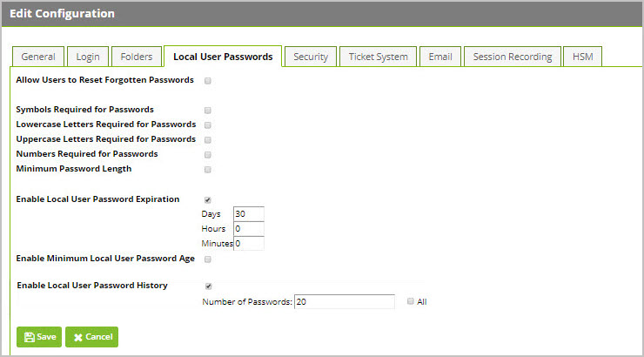Click the Save button

(39, 337)
